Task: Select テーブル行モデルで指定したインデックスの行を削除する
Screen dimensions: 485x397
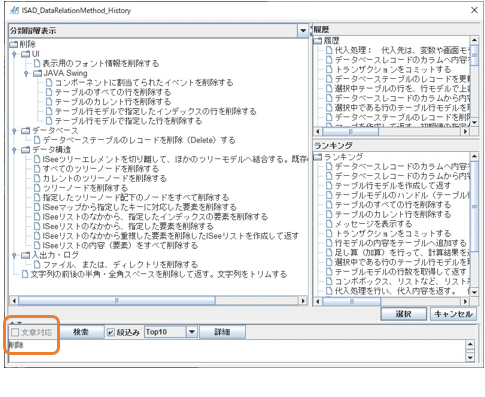Action: (x=156, y=111)
